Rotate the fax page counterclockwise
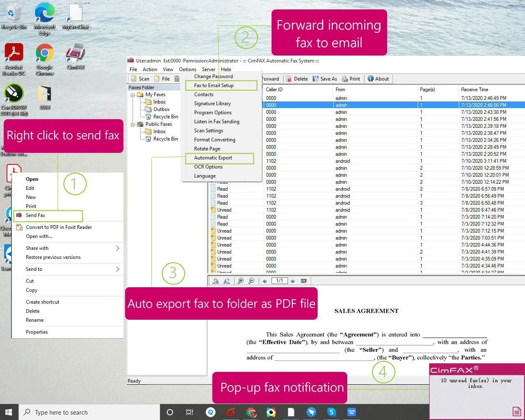The width and height of the screenshot is (525, 420). (x=216, y=281)
